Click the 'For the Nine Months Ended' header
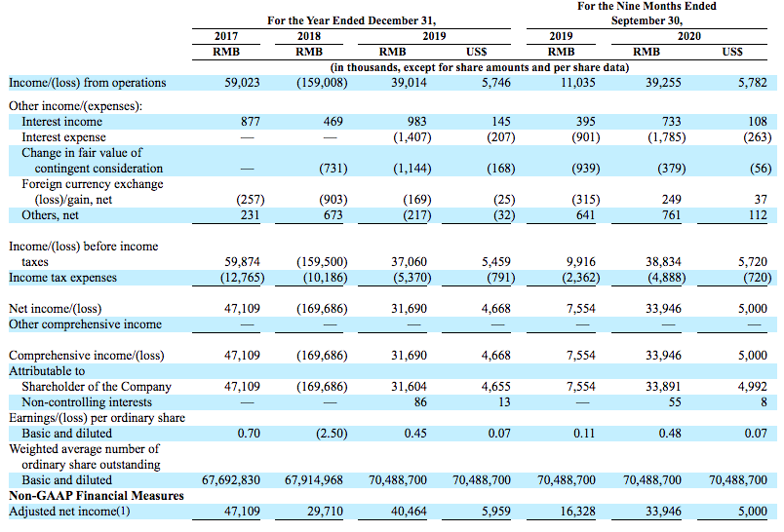Screen dimensions: 784x532 (x=647, y=6)
